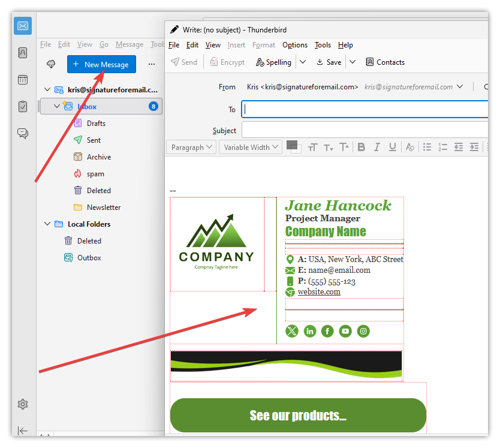
Task: Toggle italic text formatting
Action: coord(377,147)
